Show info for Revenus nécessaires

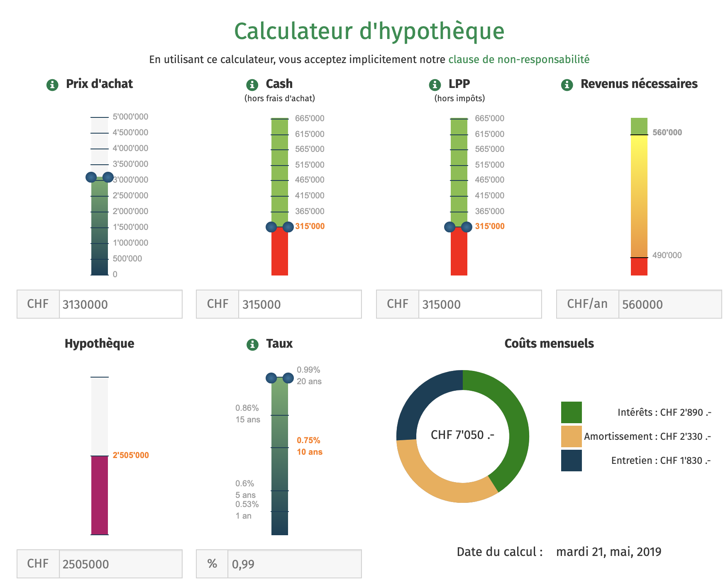click(567, 85)
